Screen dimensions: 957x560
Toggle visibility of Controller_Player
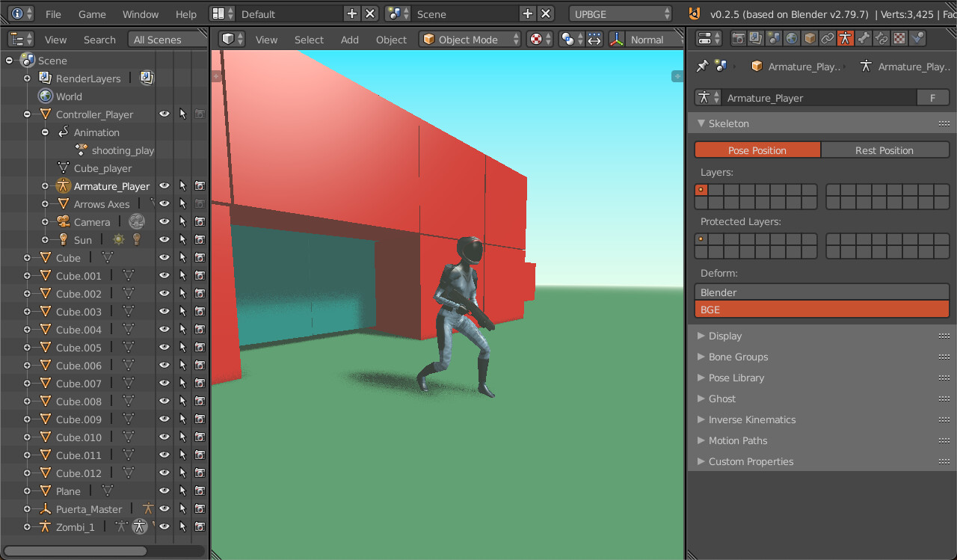point(164,114)
